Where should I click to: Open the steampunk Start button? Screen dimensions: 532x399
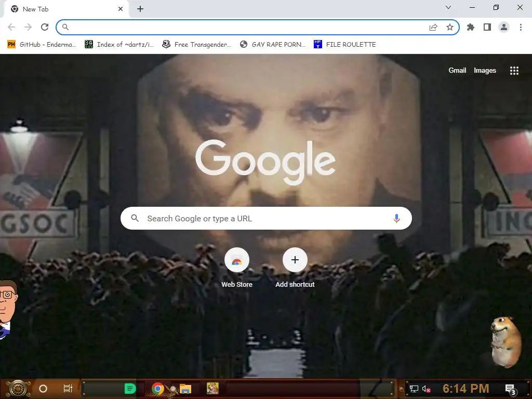18,389
